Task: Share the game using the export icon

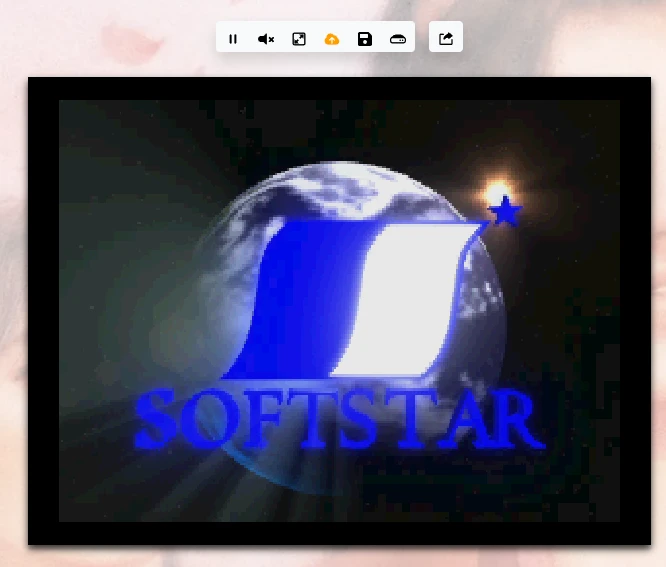Action: [x=446, y=39]
